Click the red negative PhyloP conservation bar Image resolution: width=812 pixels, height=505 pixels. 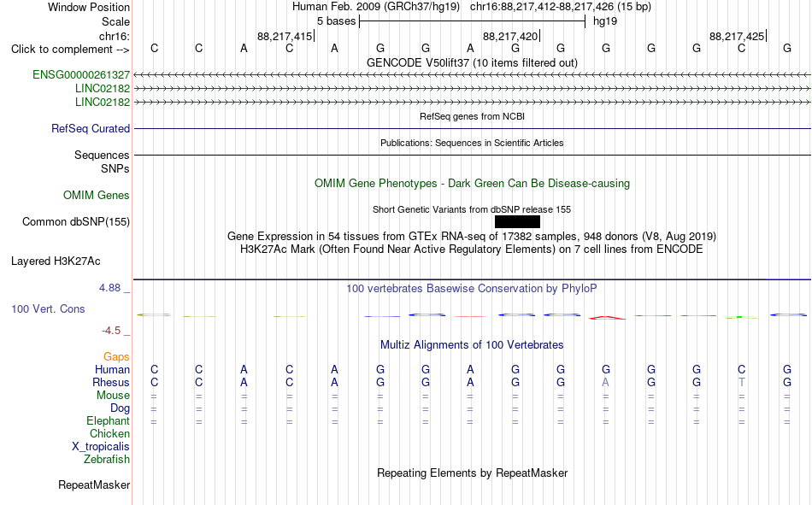point(606,318)
